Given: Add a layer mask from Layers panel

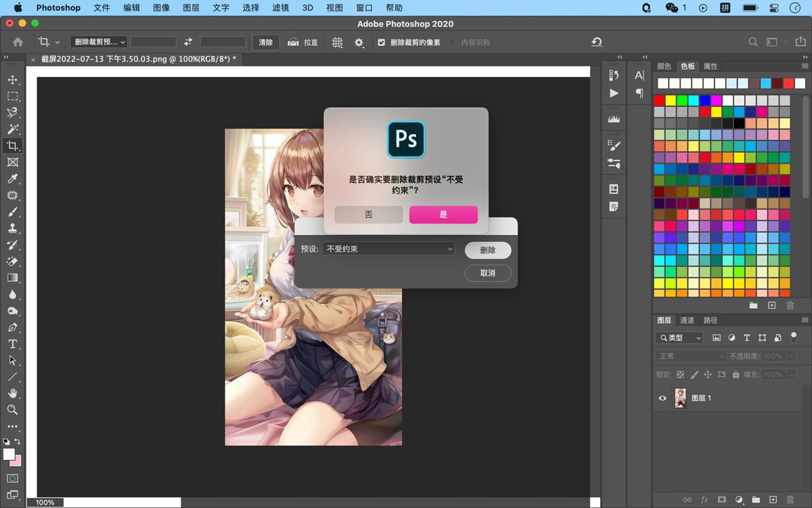Looking at the screenshot, I should (x=721, y=500).
